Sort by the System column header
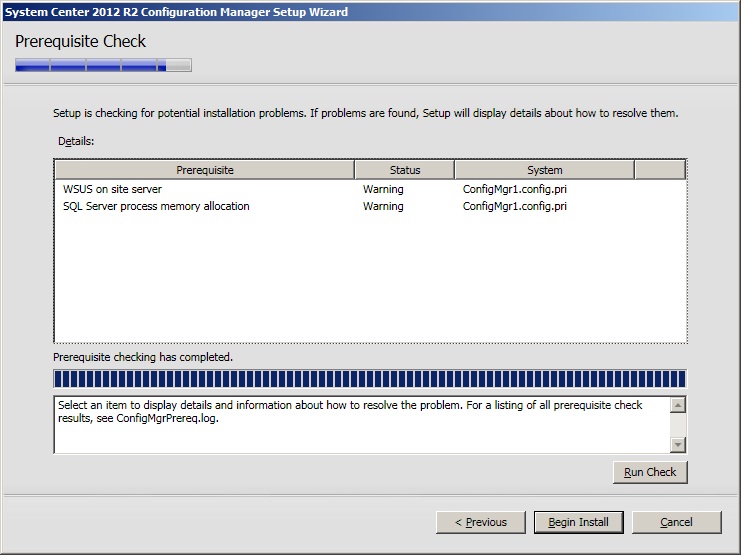Image resolution: width=741 pixels, height=555 pixels. pos(544,170)
